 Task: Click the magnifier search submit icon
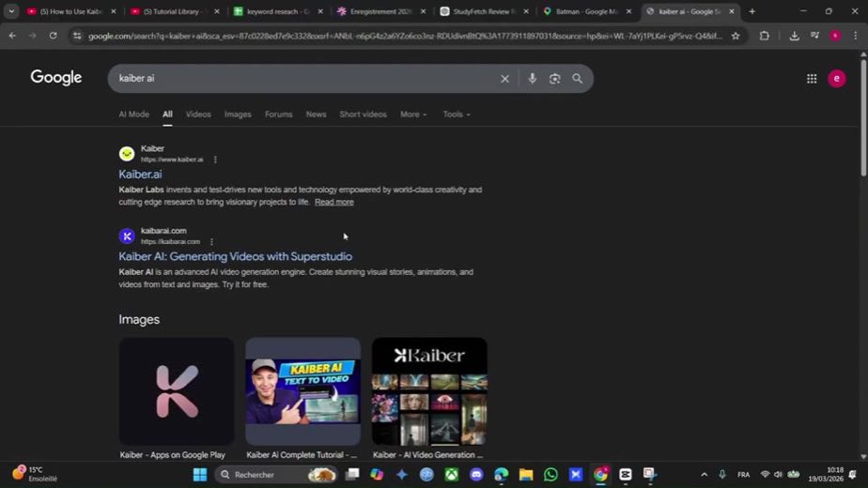coord(578,79)
